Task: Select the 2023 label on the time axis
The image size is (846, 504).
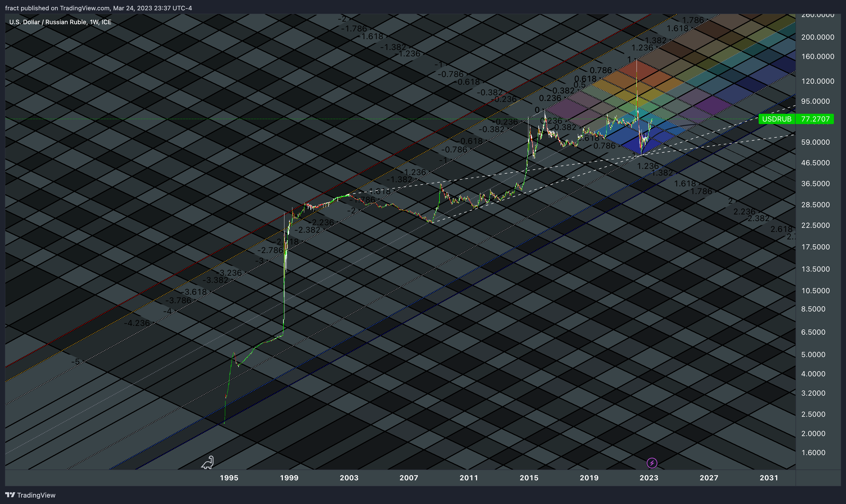Action: (649, 477)
